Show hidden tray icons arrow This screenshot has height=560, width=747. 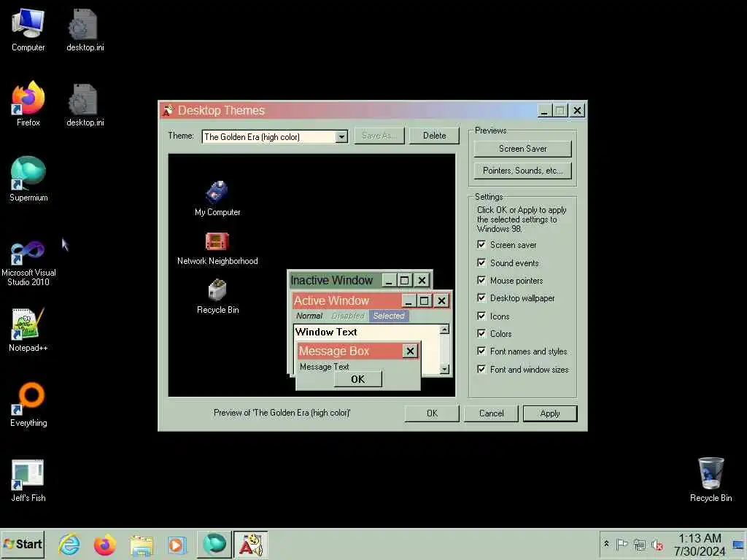606,544
